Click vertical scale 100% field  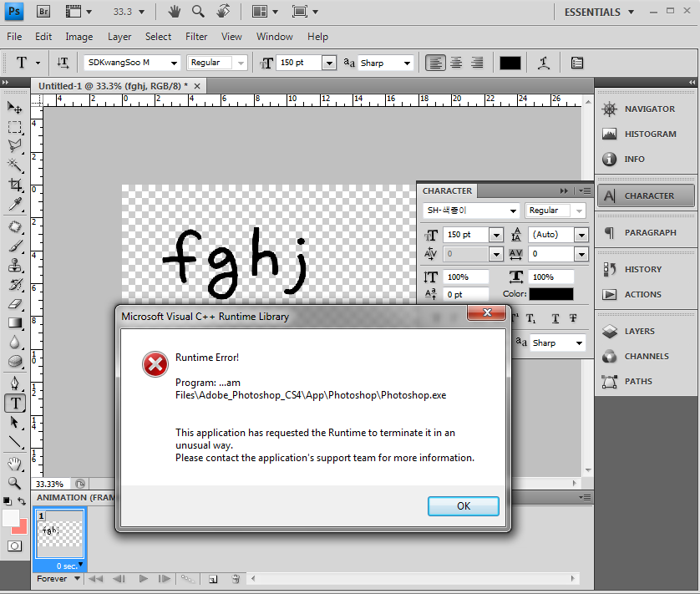coord(465,277)
